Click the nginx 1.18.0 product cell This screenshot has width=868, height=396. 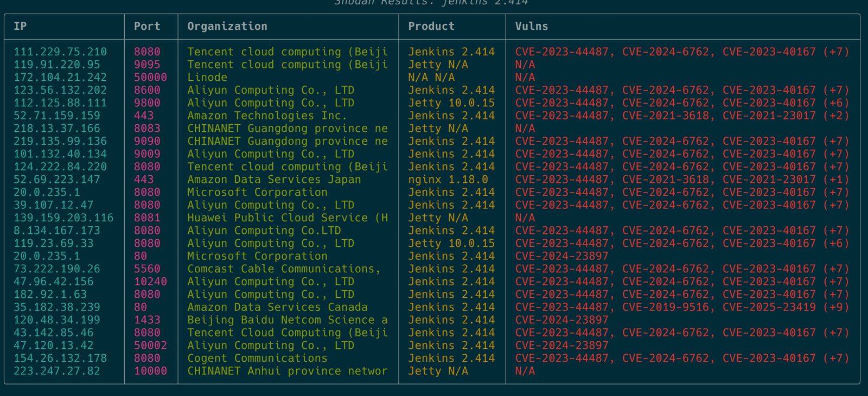pos(448,180)
